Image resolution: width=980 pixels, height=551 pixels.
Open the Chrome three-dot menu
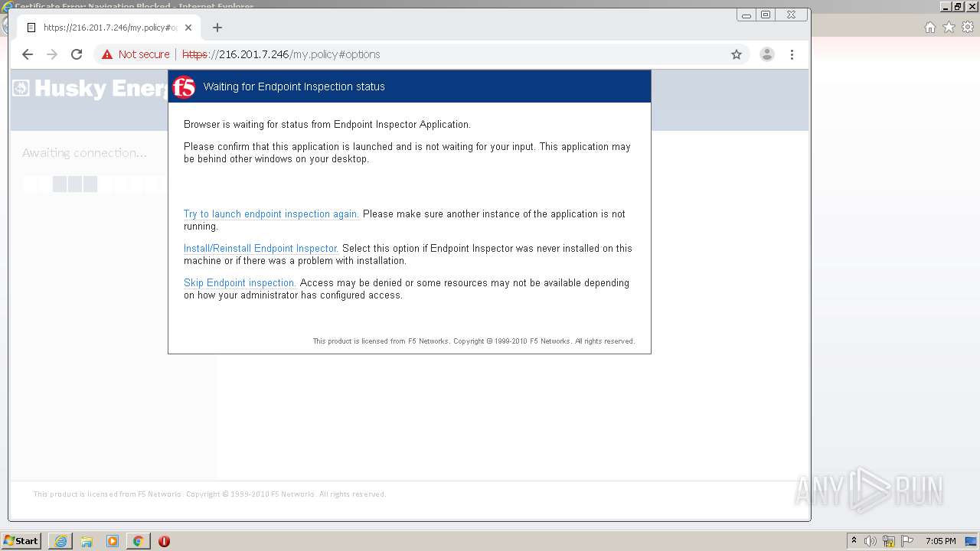click(x=792, y=54)
